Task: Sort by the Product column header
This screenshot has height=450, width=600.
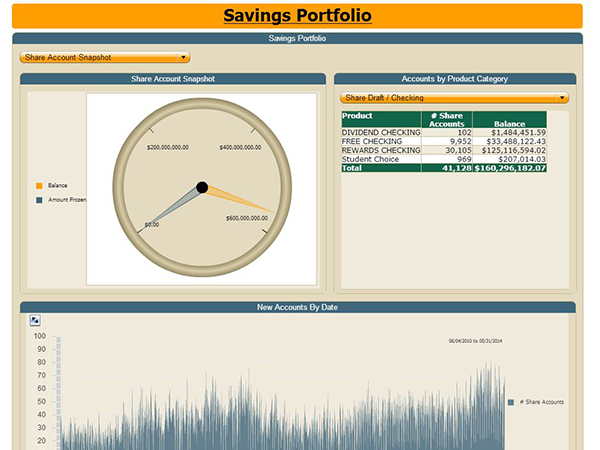Action: coord(357,116)
